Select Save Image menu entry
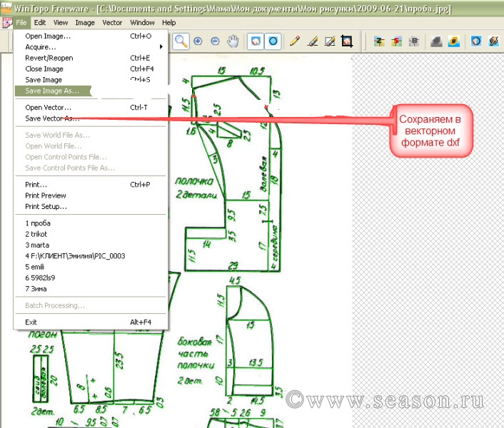Viewport: 504px width, 428px height. pos(91,80)
